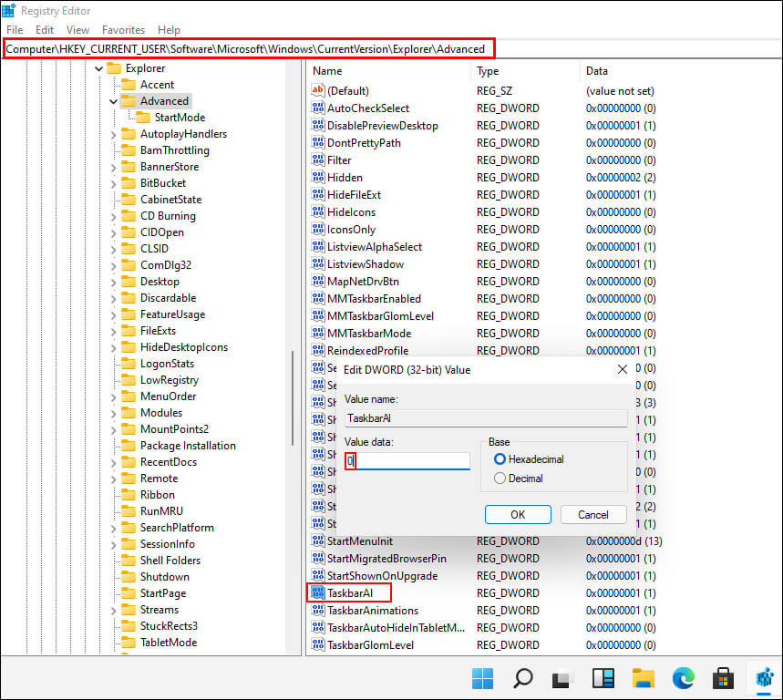This screenshot has width=783, height=700.
Task: Click the Value data input field
Action: point(407,460)
